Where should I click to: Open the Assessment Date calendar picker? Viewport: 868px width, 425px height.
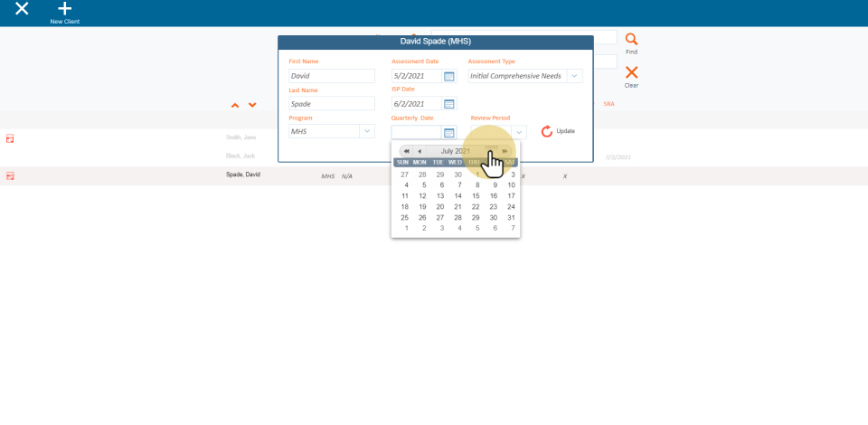(449, 76)
